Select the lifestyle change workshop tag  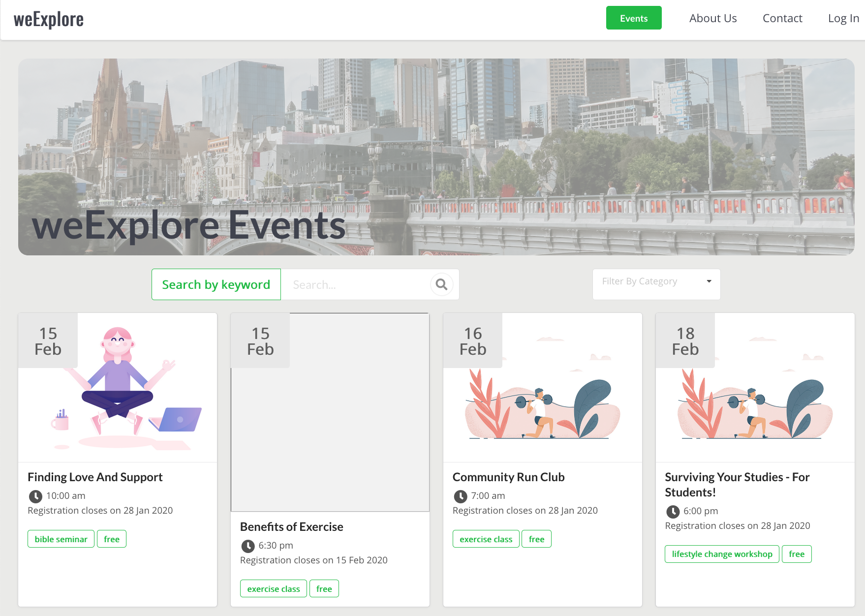721,554
